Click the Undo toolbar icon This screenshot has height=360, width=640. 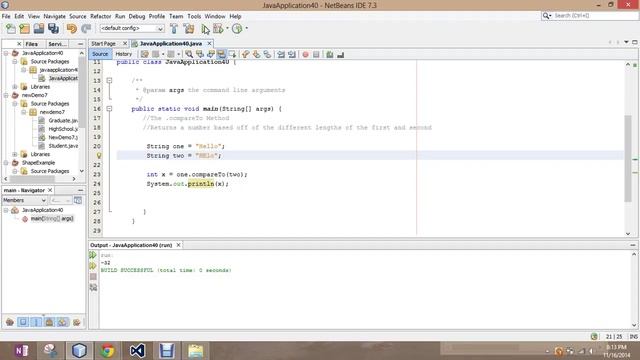[71, 29]
